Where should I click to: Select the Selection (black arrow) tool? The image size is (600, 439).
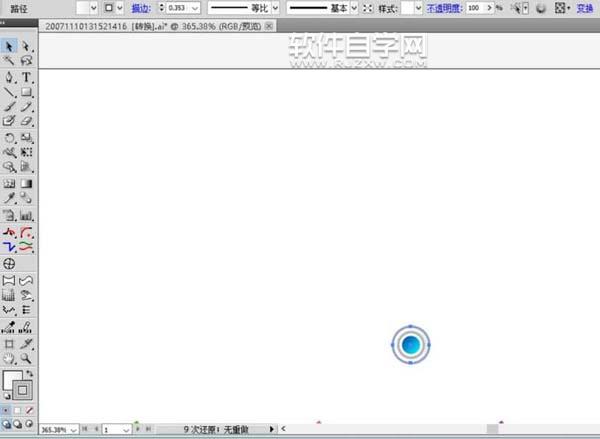coord(9,46)
